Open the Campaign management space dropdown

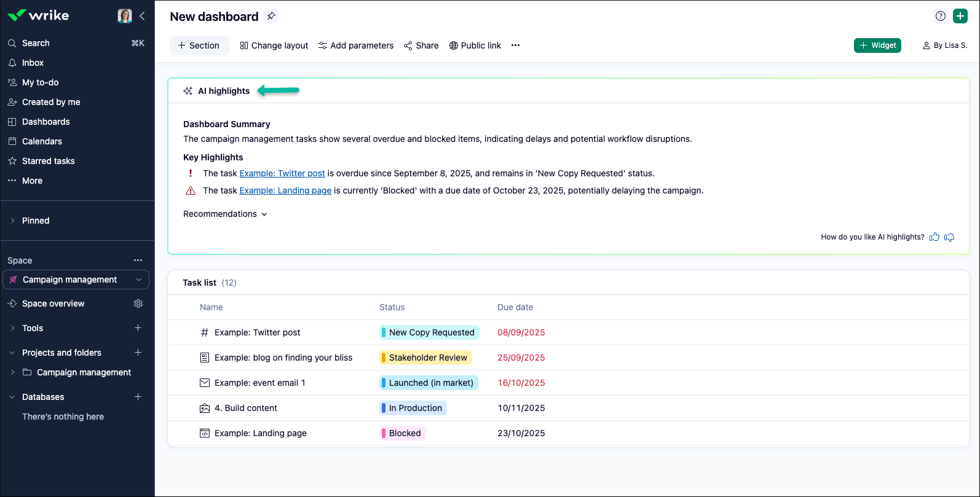[x=138, y=280]
